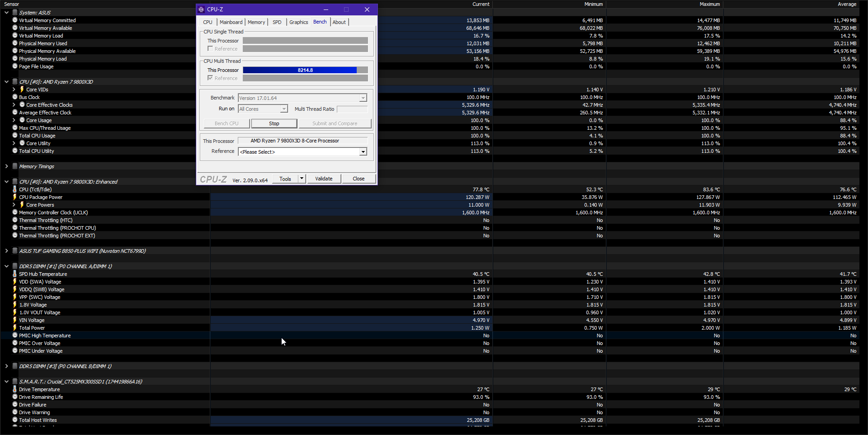Click the Multi Thread Ratio field
The image size is (868, 435).
(x=352, y=109)
